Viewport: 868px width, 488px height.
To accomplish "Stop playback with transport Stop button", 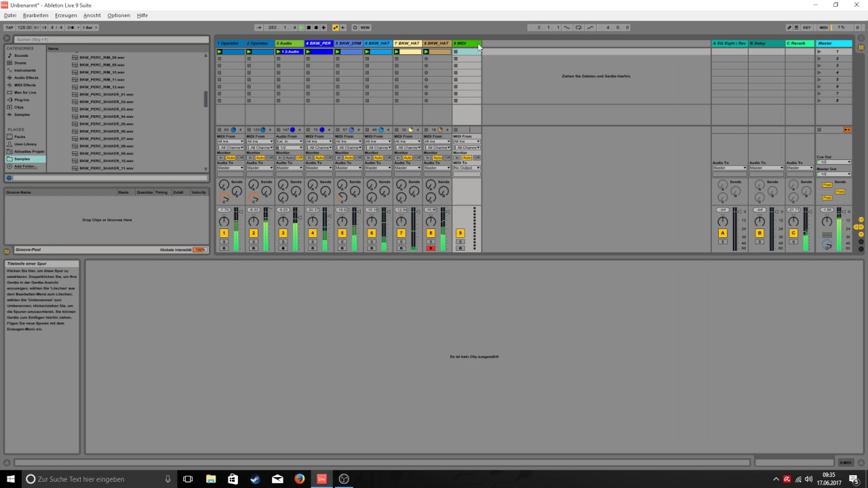I will tap(309, 28).
